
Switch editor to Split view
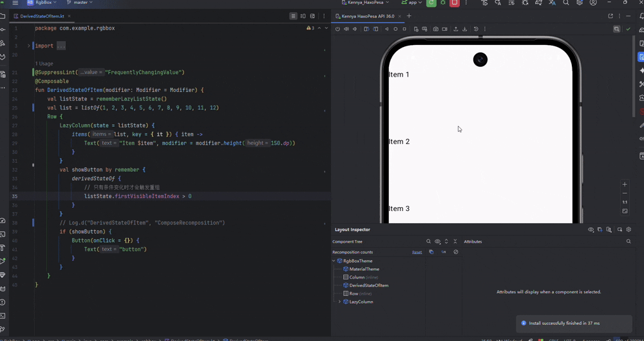[x=303, y=17]
